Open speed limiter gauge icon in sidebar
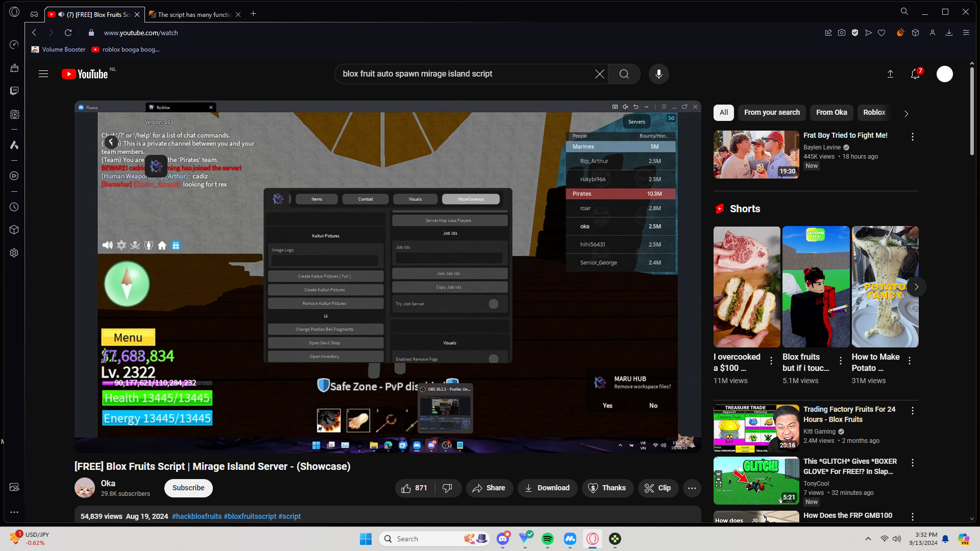 click(14, 45)
